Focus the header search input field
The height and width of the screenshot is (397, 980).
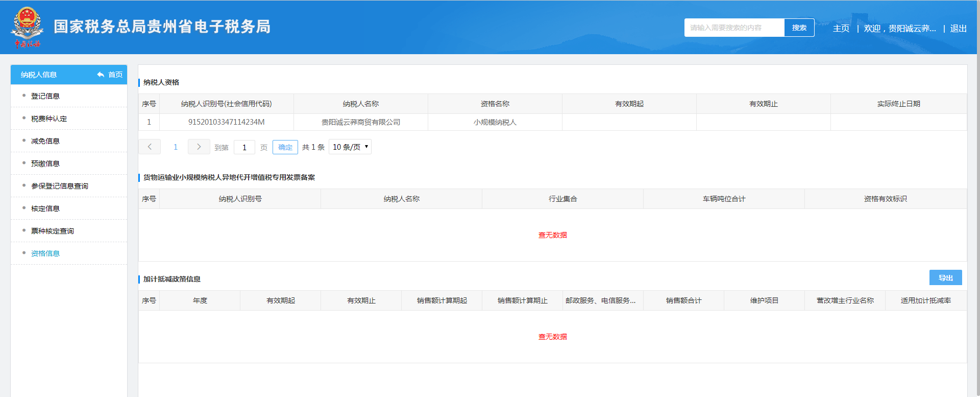click(733, 28)
